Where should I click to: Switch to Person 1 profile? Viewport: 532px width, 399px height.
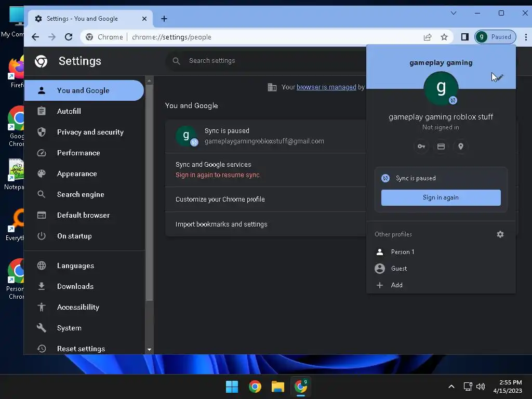pos(441,252)
